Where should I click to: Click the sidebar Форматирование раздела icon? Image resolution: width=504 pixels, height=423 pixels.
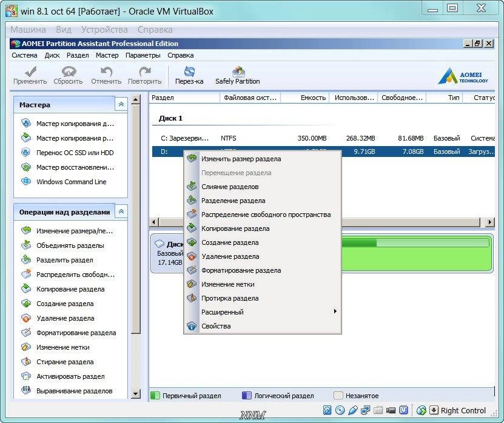(26, 333)
